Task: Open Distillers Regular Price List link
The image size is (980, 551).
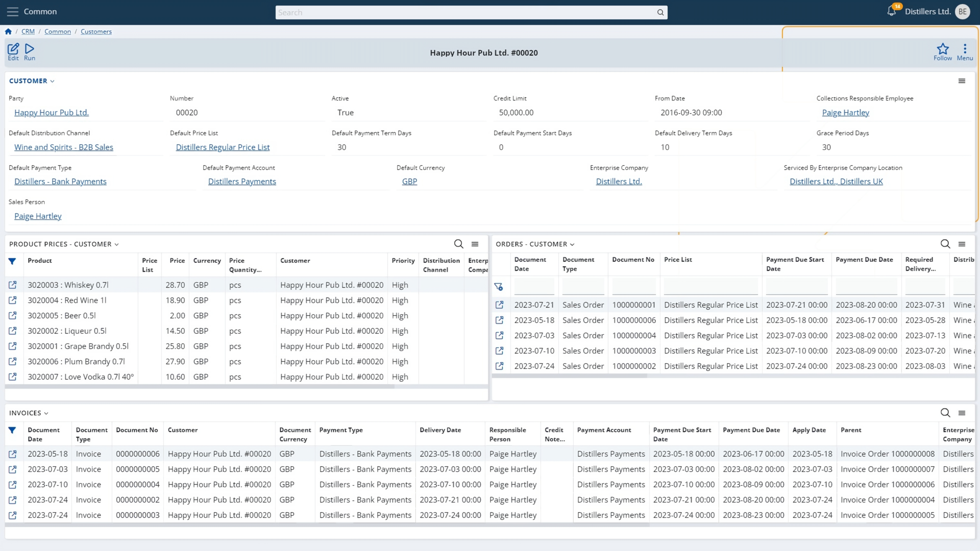Action: [223, 147]
